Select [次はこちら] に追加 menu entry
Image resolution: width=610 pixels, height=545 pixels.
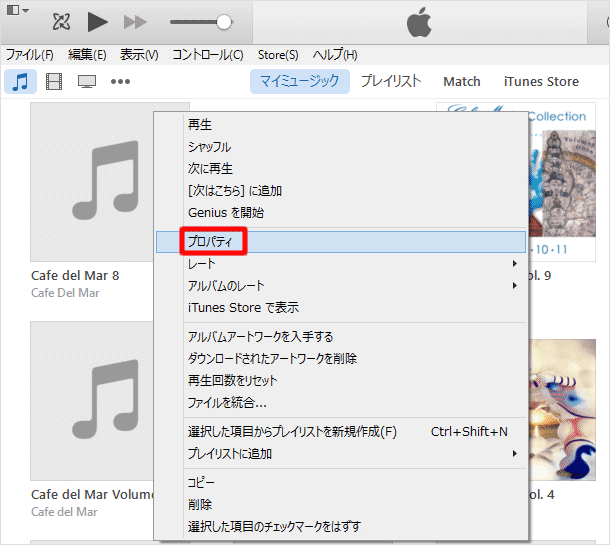point(341,191)
